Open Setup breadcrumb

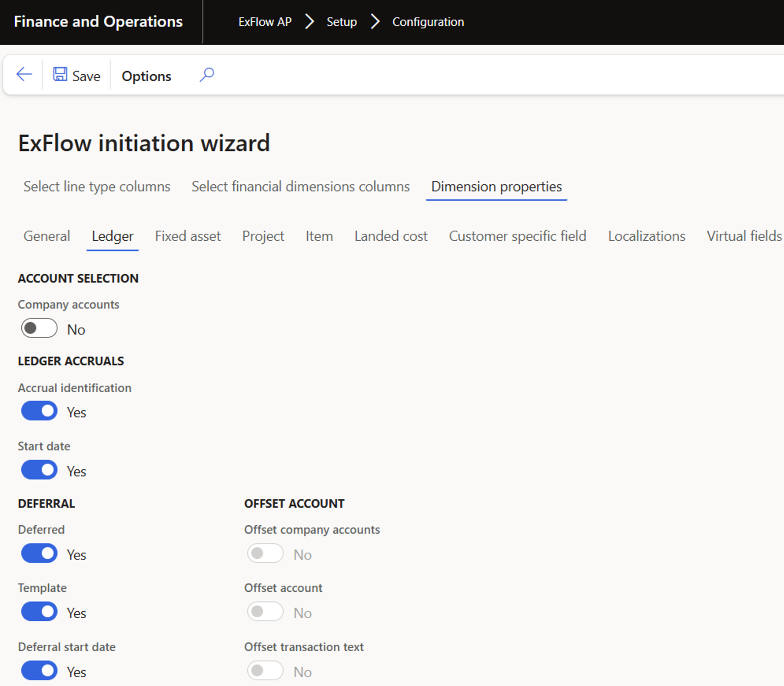(x=342, y=22)
